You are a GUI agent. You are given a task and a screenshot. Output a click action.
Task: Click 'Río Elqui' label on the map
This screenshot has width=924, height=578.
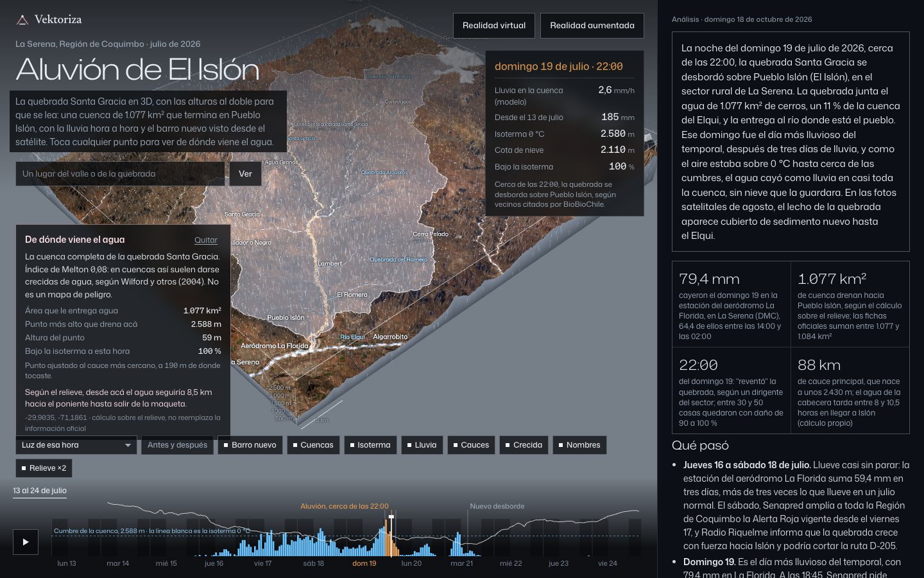[352, 337]
